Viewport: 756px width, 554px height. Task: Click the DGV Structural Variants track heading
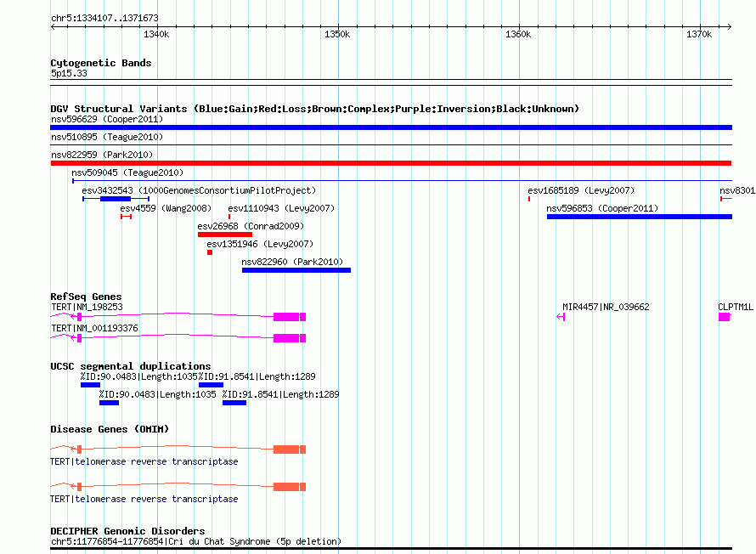click(x=315, y=109)
